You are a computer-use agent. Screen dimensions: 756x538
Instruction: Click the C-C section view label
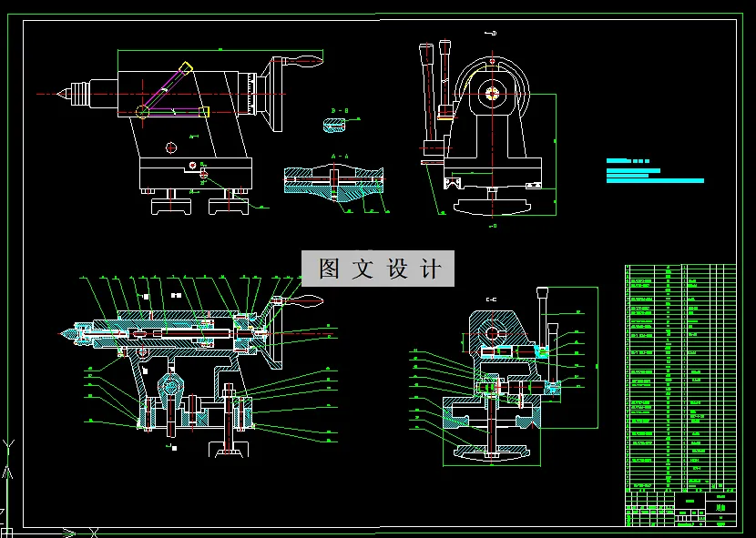(x=491, y=299)
